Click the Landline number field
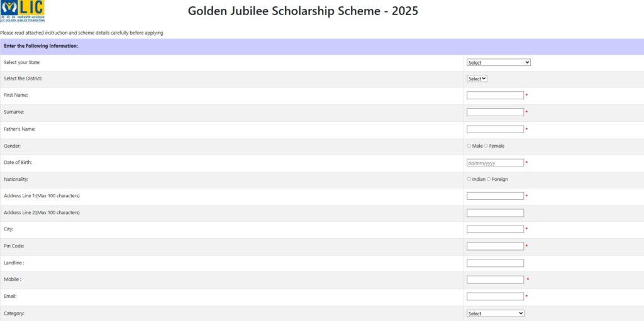The image size is (644, 321). (x=495, y=263)
